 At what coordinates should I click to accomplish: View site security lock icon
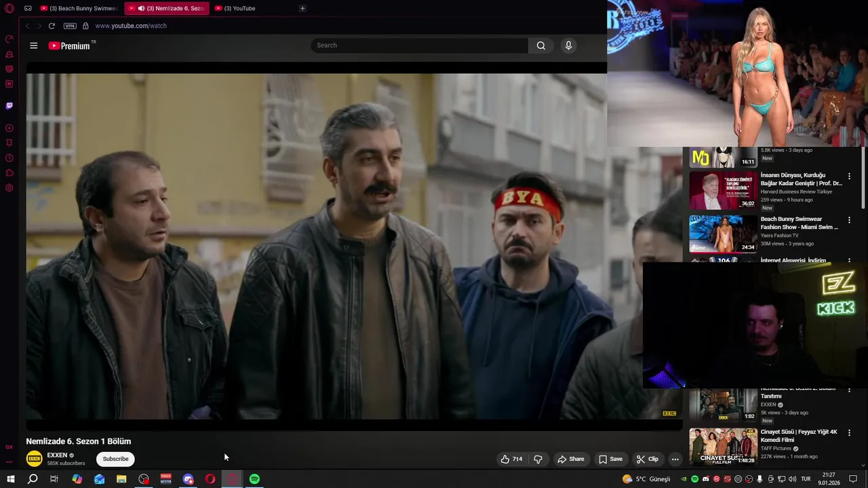[85, 26]
